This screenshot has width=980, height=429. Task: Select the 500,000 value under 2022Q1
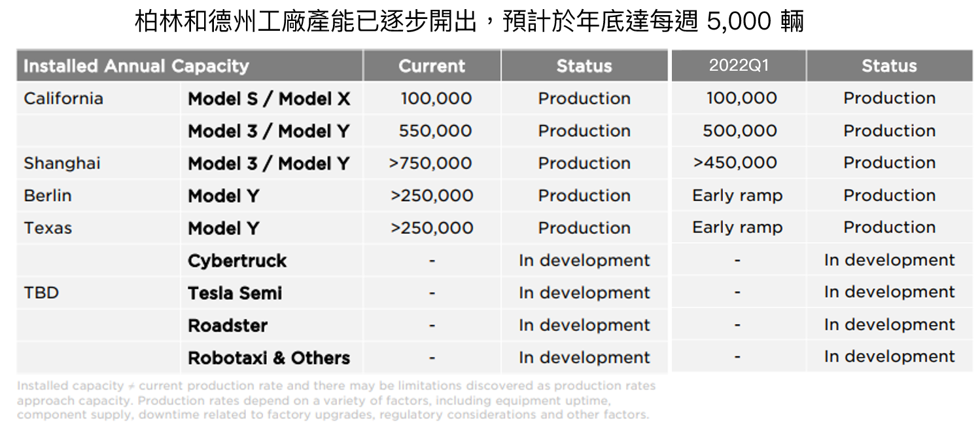[740, 130]
